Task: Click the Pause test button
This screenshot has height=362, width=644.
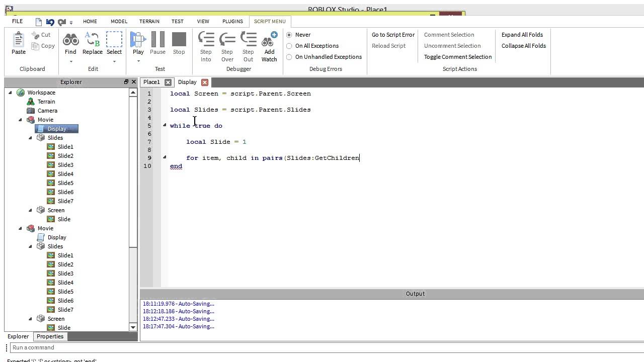Action: 157,40
